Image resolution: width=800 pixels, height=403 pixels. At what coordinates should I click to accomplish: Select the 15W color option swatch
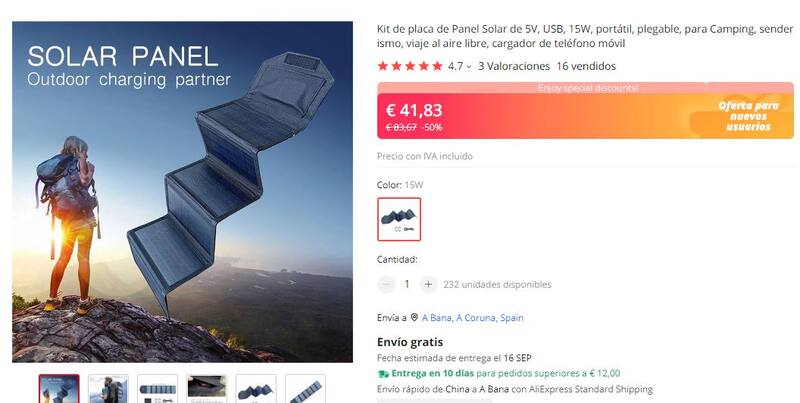pos(399,219)
